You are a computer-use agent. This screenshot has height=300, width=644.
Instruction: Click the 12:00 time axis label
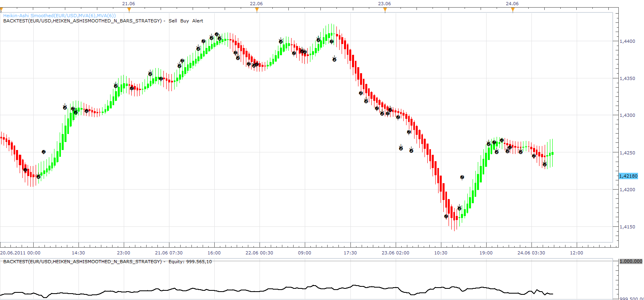[576, 253]
